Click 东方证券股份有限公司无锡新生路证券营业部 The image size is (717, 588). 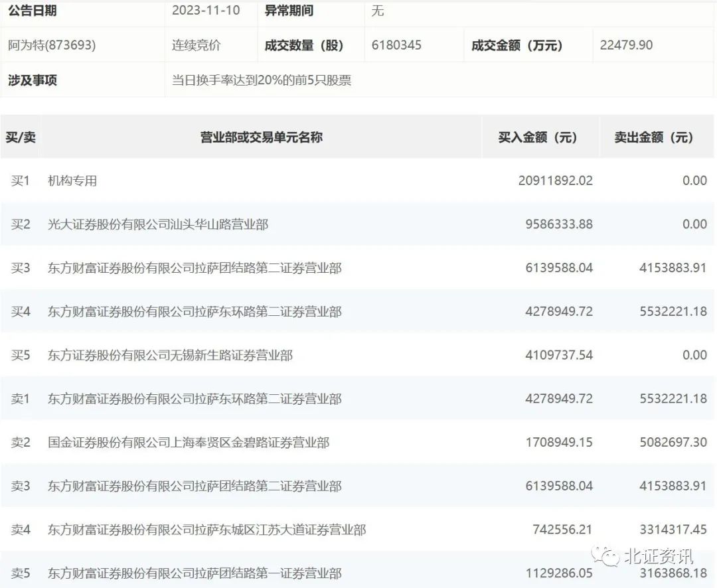click(x=170, y=355)
